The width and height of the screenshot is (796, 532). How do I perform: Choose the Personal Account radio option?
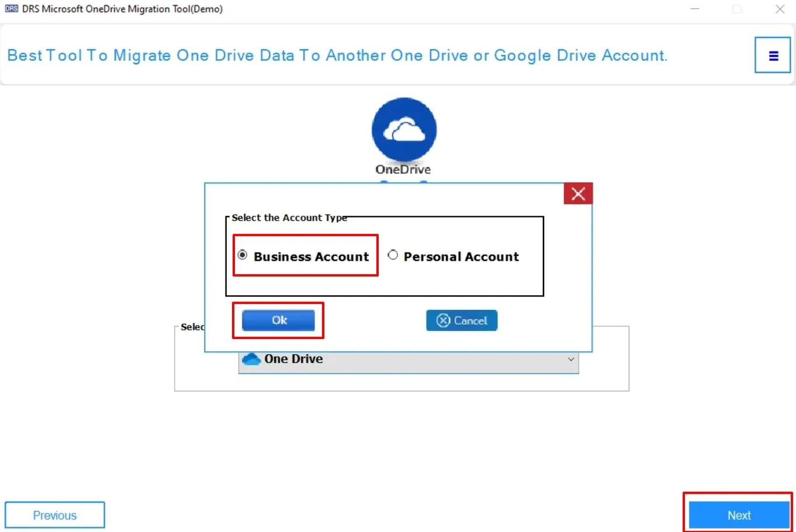pyautogui.click(x=393, y=255)
